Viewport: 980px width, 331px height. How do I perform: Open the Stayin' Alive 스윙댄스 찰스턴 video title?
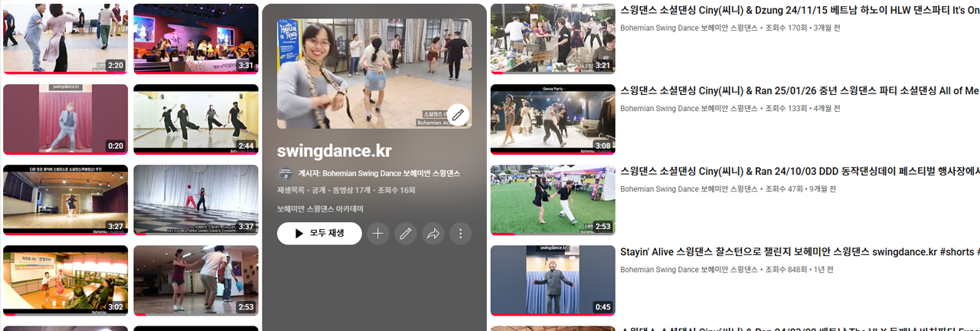pyautogui.click(x=800, y=251)
